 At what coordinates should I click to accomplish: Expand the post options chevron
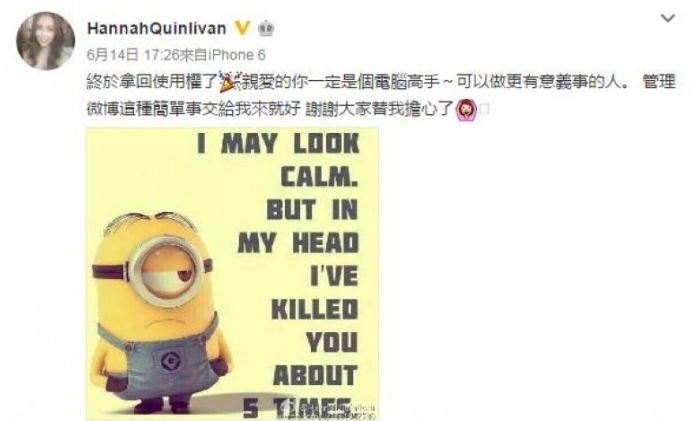click(x=668, y=19)
